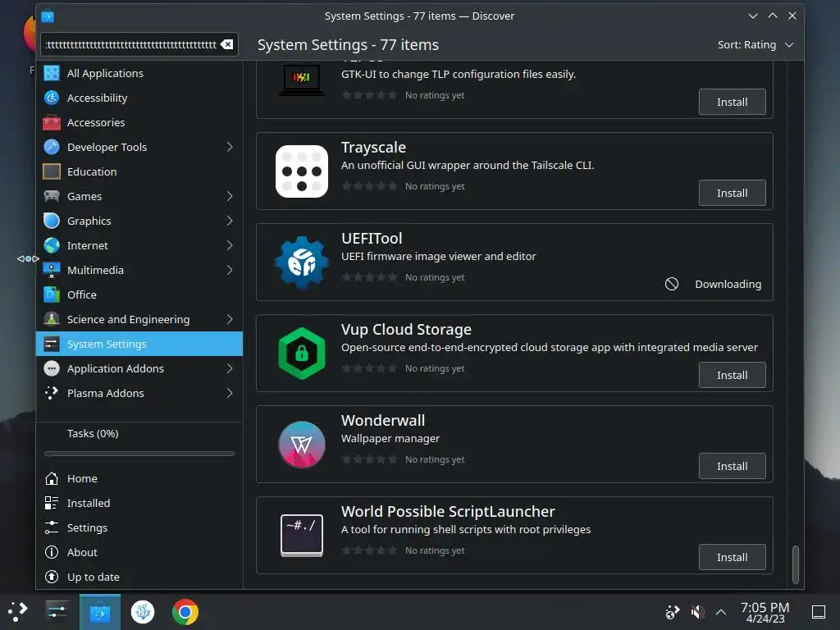This screenshot has height=630, width=840.
Task: Click the Application Addons icon
Action: [x=52, y=368]
